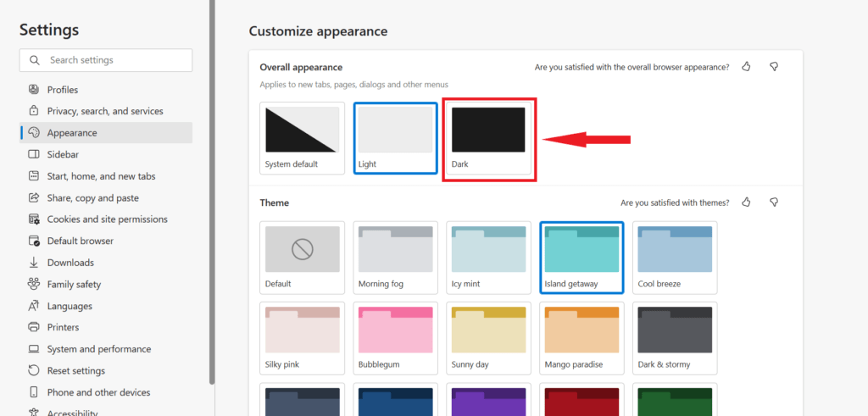The height and width of the screenshot is (416, 868).
Task: Click the Sidebar panel icon
Action: tap(34, 154)
